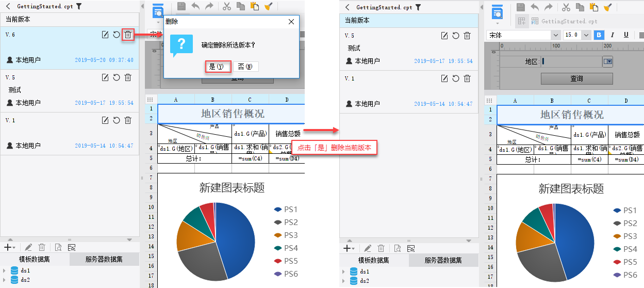Select 地区销售概况 title cell in right sheet
This screenshot has height=288, width=644.
(x=571, y=115)
